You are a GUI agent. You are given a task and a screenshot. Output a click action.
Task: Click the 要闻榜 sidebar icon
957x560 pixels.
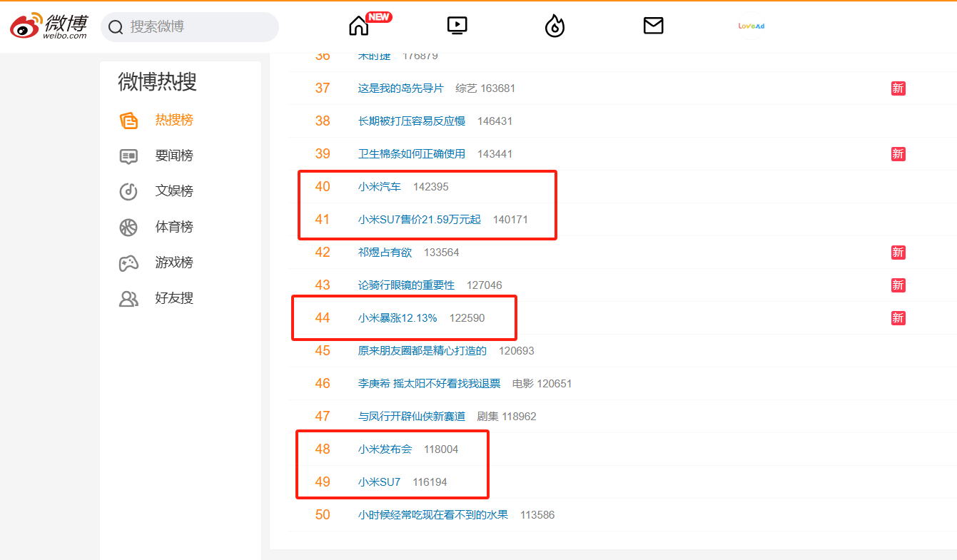128,156
